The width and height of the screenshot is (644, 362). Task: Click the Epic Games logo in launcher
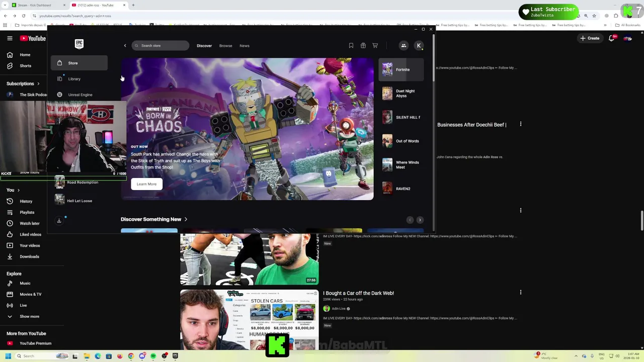pyautogui.click(x=79, y=44)
